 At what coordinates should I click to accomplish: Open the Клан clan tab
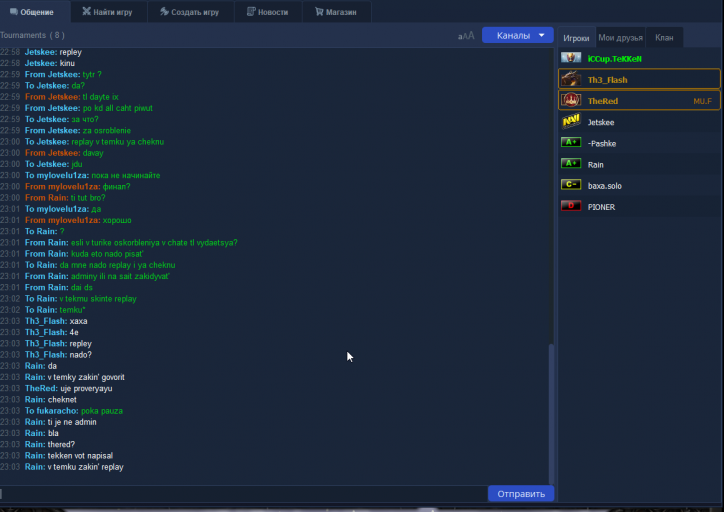[x=664, y=38]
